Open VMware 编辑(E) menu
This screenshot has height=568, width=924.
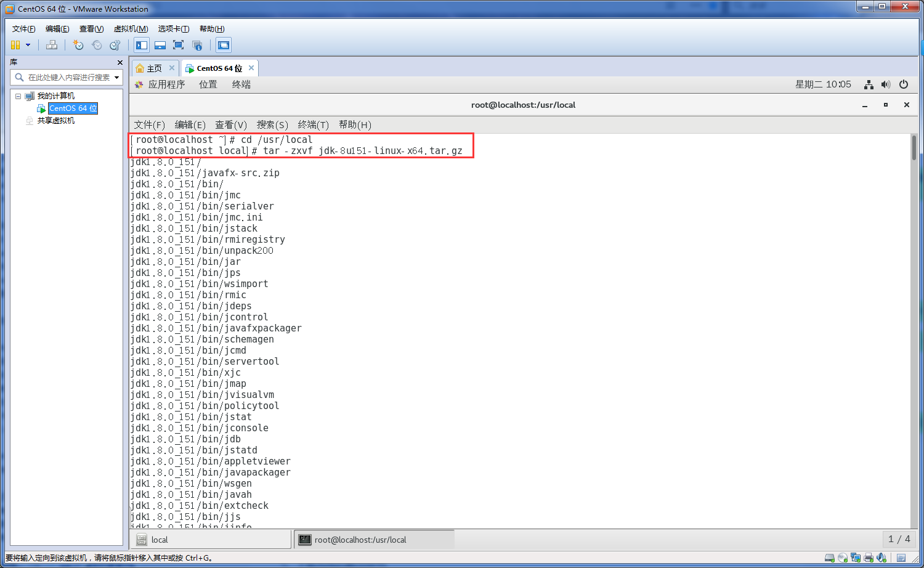point(57,29)
